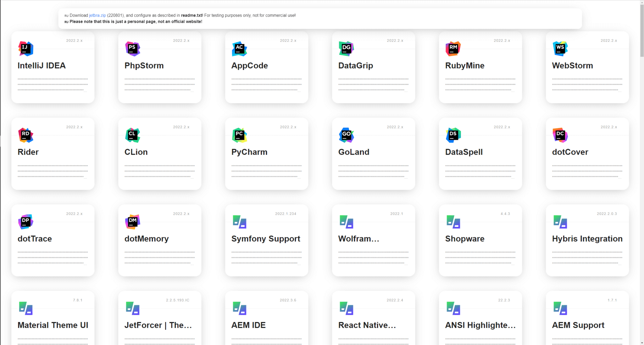Click the PhpStorm PS icon

pos(132,48)
